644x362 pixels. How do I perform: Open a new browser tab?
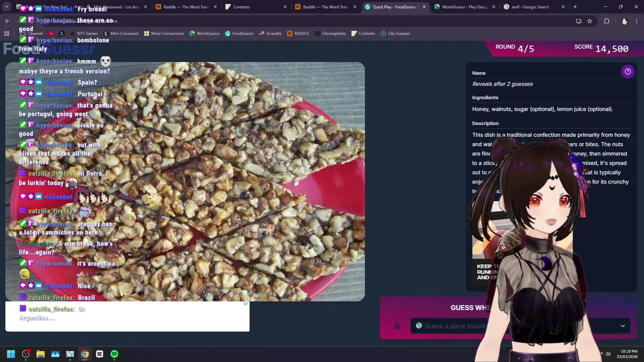tap(575, 7)
